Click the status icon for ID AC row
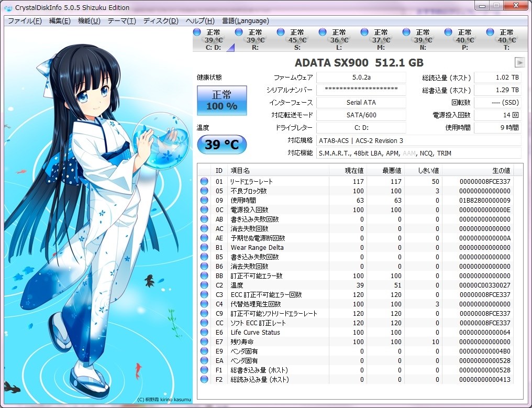Image resolution: width=532 pixels, height=408 pixels. pyautogui.click(x=204, y=228)
